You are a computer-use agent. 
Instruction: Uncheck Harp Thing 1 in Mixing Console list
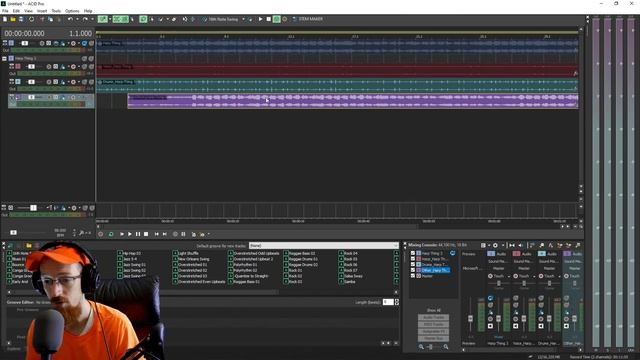[x=413, y=253]
